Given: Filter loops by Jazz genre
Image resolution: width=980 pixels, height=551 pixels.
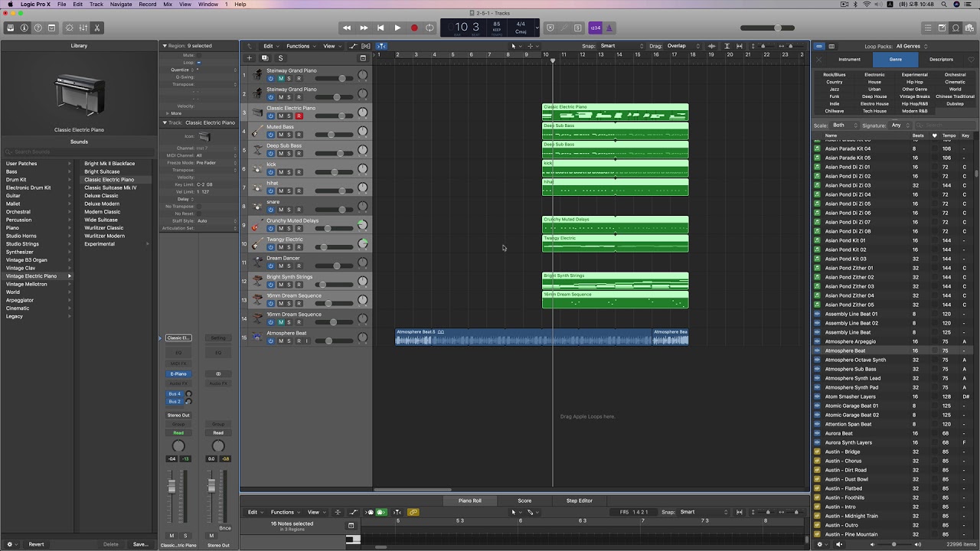Looking at the screenshot, I should click(x=835, y=90).
